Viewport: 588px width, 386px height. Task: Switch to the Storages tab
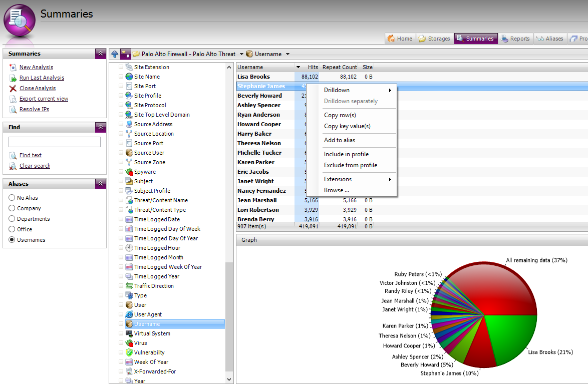(x=435, y=39)
